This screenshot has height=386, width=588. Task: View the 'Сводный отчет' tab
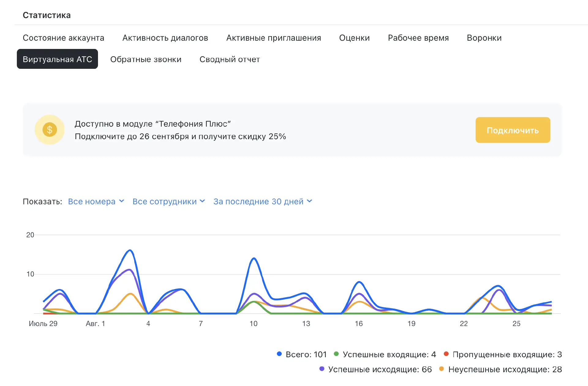click(229, 59)
